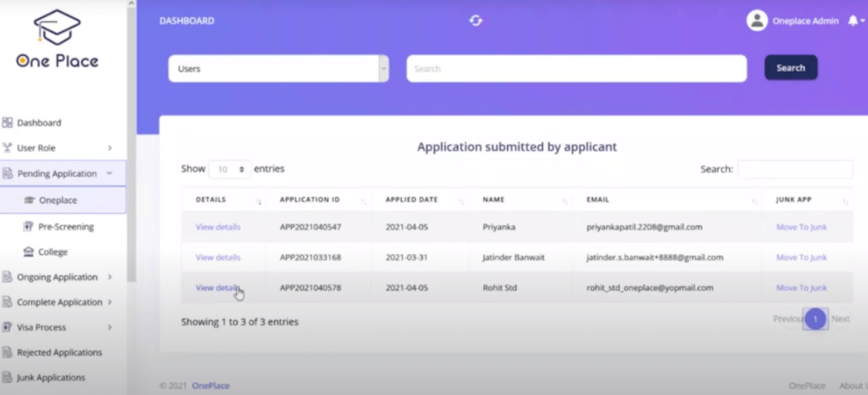Click the One Place graduation cap logo
Image resolution: width=868 pixels, height=395 pixels.
point(57,28)
